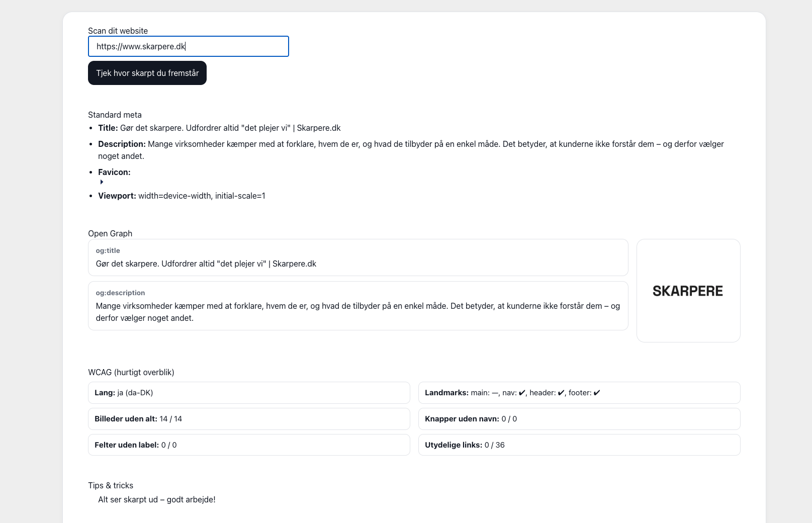Click the website URL input field

pos(188,46)
